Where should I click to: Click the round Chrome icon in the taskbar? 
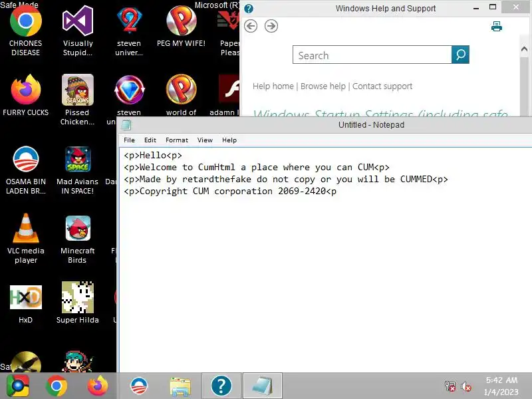[x=57, y=386]
